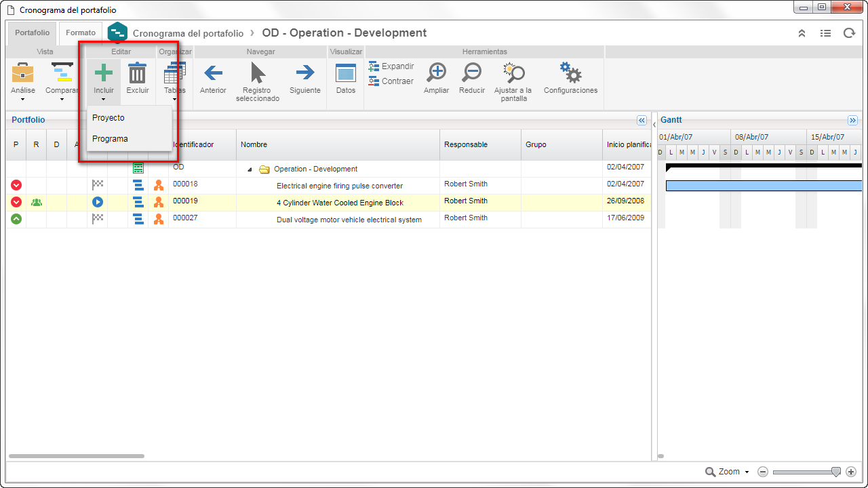Viewport: 868px width, 488px height.
Task: Go to Anterior record arrow
Action: [214, 73]
